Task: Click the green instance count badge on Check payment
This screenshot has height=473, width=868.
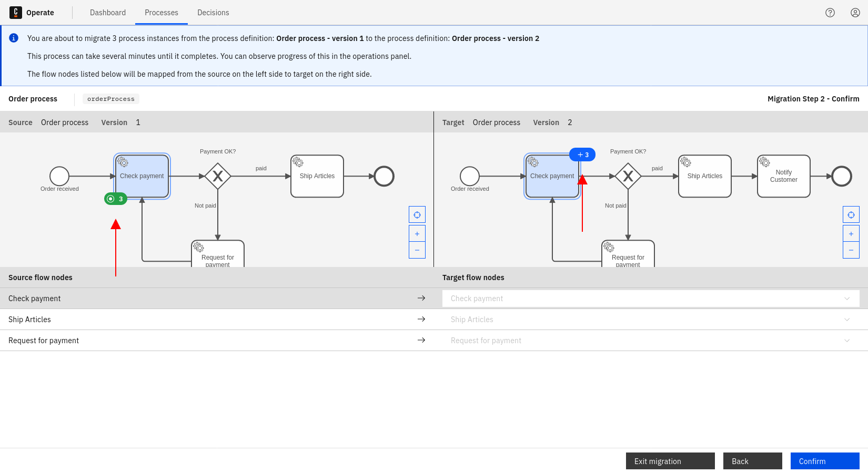Action: tap(115, 199)
